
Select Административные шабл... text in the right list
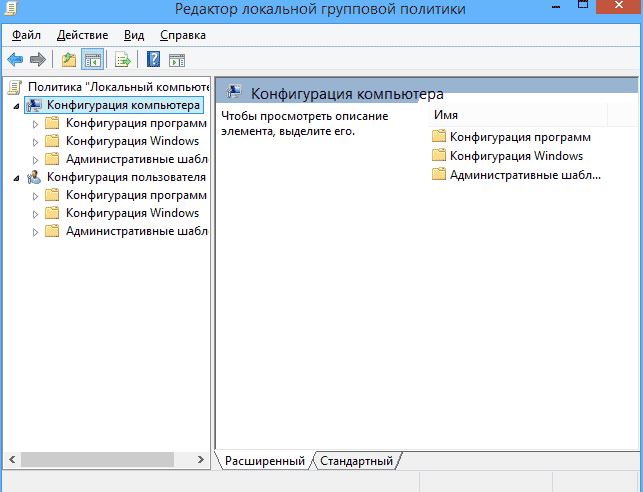(525, 175)
